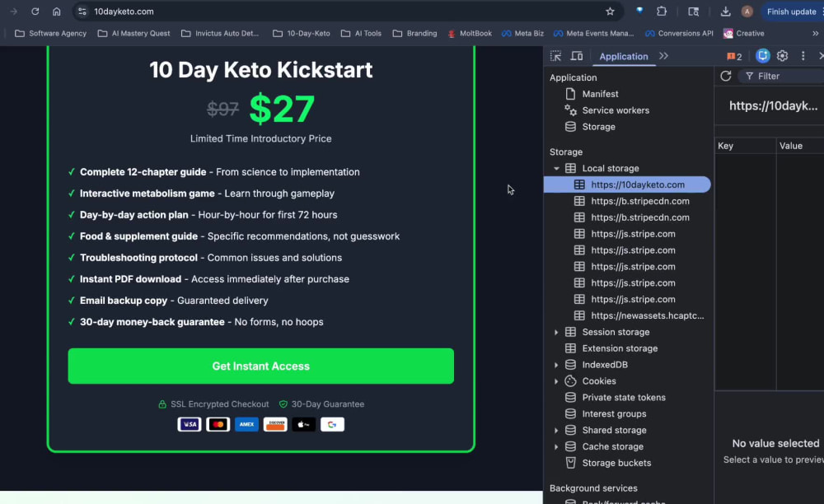Open Invictus Auto Det... bookmark folder
This screenshot has width=824, height=504.
[x=220, y=33]
